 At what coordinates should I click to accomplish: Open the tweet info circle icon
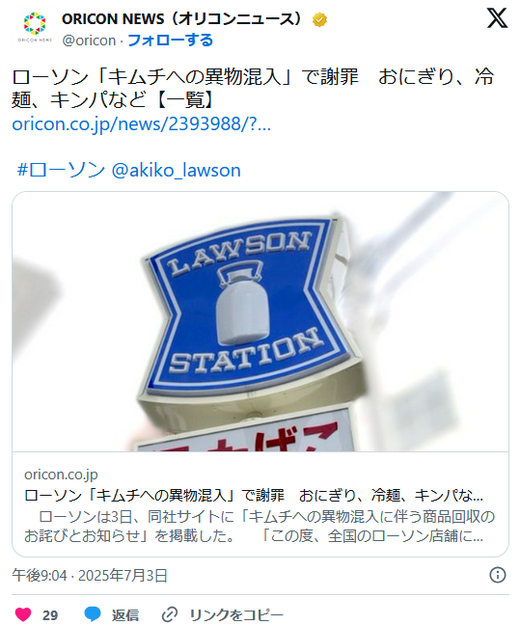pos(497,575)
